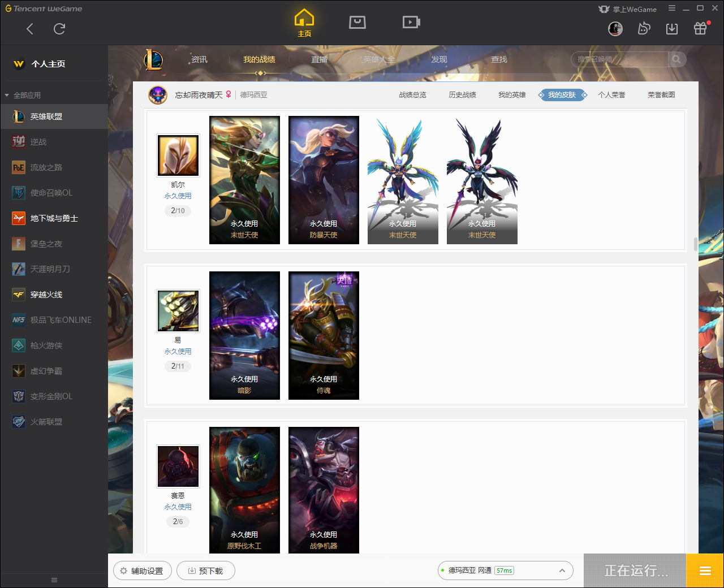Open the 英雄大全 tab
The height and width of the screenshot is (588, 724).
pos(379,59)
